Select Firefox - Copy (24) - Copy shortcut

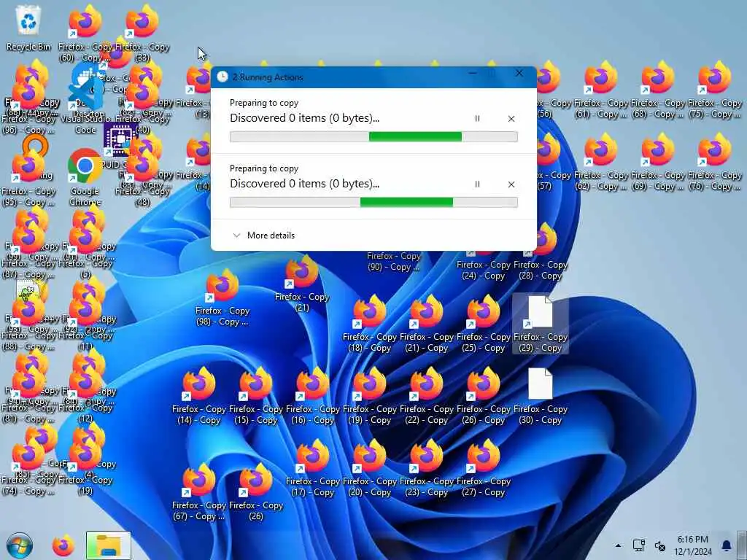[483, 265]
